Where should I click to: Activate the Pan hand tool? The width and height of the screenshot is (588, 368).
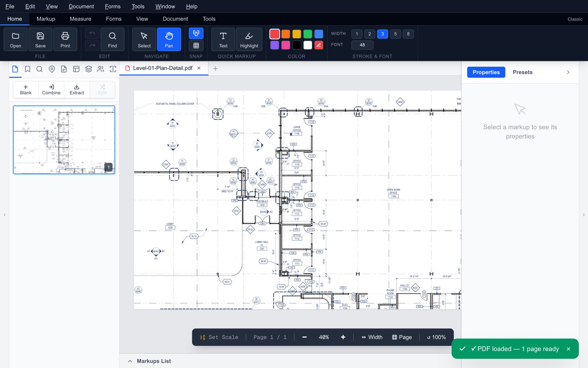[169, 39]
